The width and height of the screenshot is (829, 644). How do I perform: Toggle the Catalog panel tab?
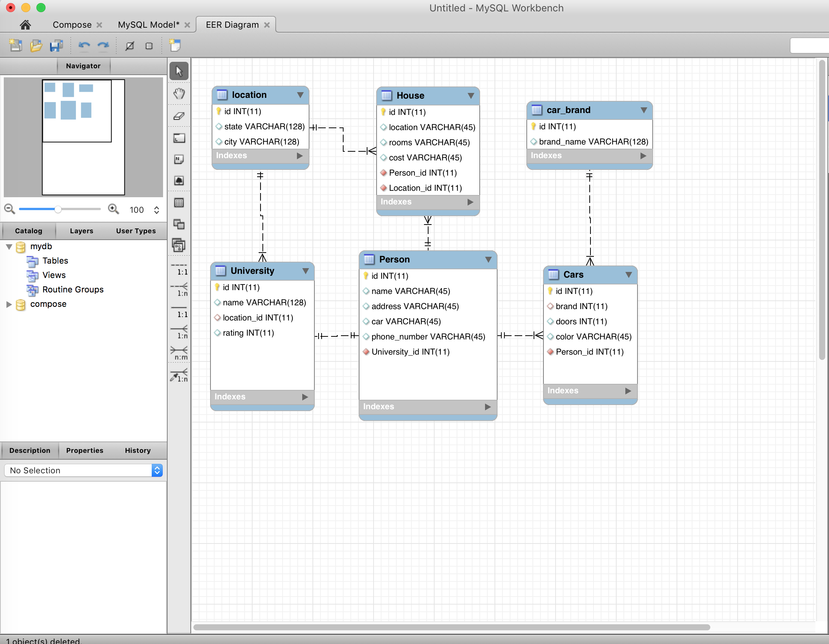click(x=28, y=231)
